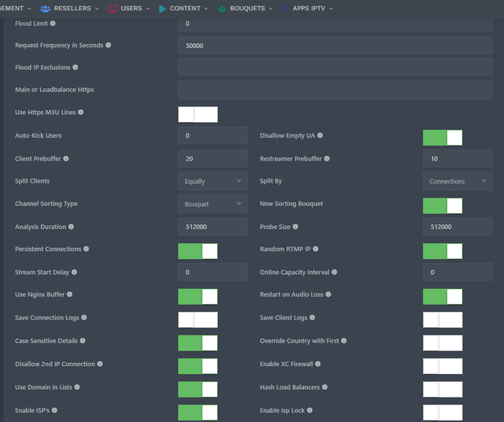The image size is (504, 422).
Task: Show info for Use Https M3U Lines
Action: click(80, 112)
